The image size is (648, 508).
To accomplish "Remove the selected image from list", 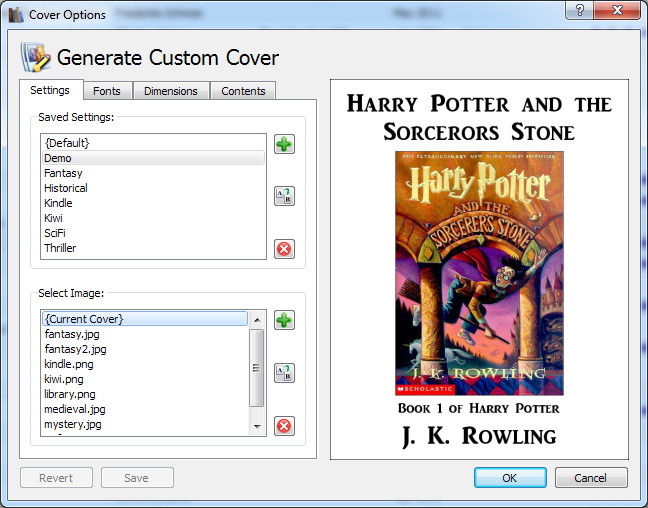I will (284, 426).
